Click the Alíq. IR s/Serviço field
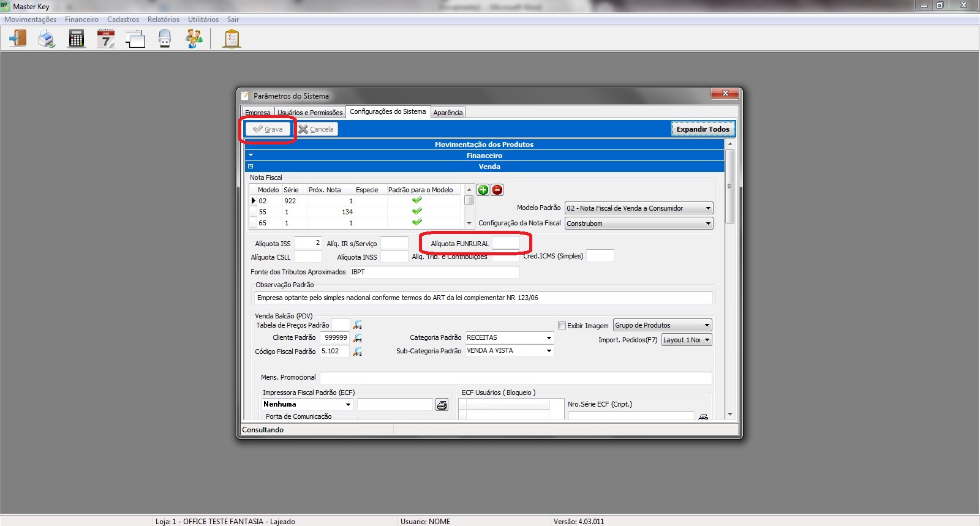This screenshot has height=526, width=980. coord(394,243)
